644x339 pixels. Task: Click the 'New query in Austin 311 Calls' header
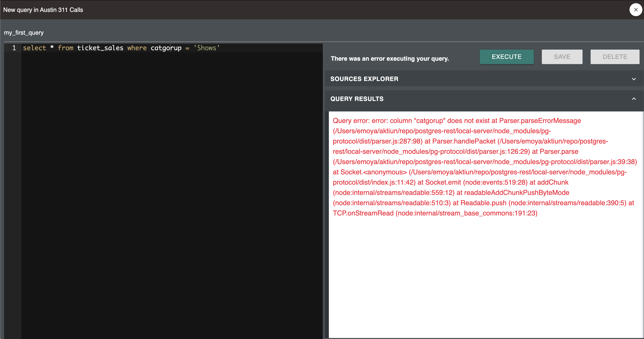[x=43, y=10]
